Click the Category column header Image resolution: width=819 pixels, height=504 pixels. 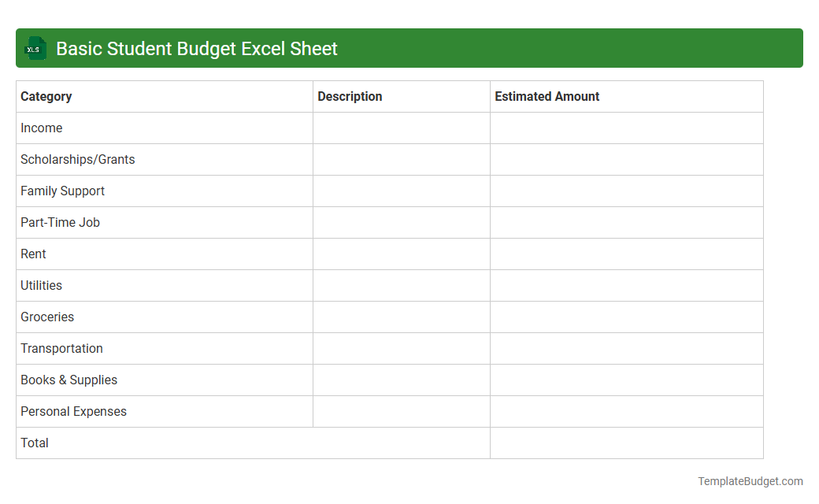46,96
